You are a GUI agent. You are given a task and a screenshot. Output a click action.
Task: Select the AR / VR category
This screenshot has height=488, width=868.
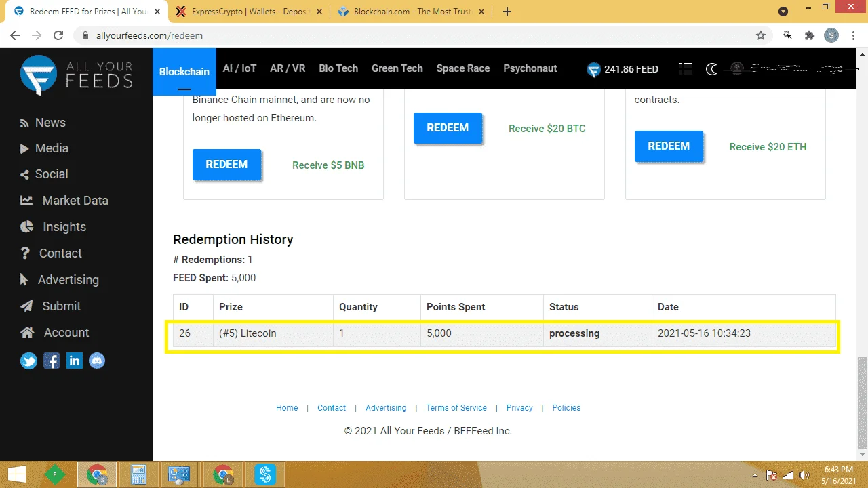(288, 68)
